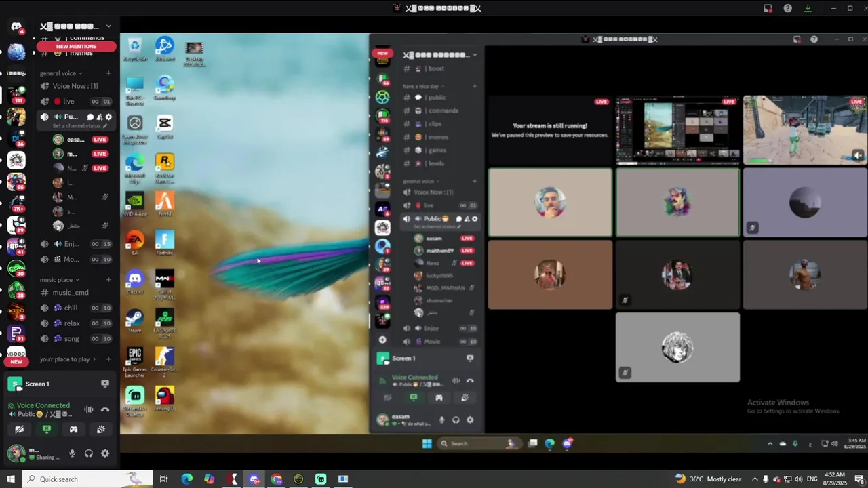Open the server with 55 badge
This screenshot has height=488, width=868.
point(16,182)
